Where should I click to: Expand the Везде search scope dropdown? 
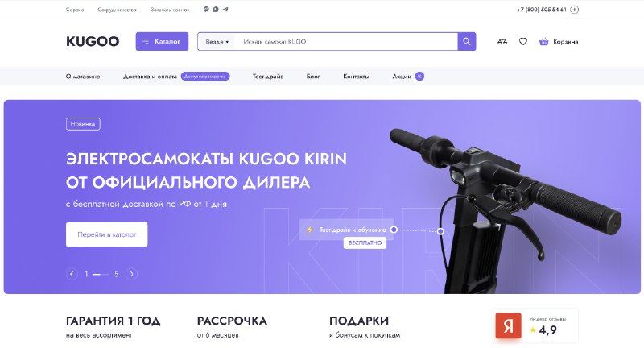(217, 42)
